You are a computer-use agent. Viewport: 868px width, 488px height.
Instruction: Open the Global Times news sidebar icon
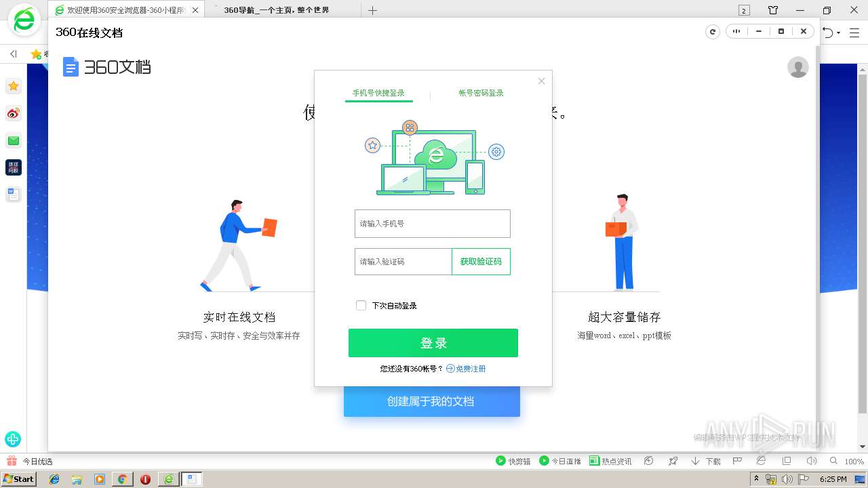(13, 167)
